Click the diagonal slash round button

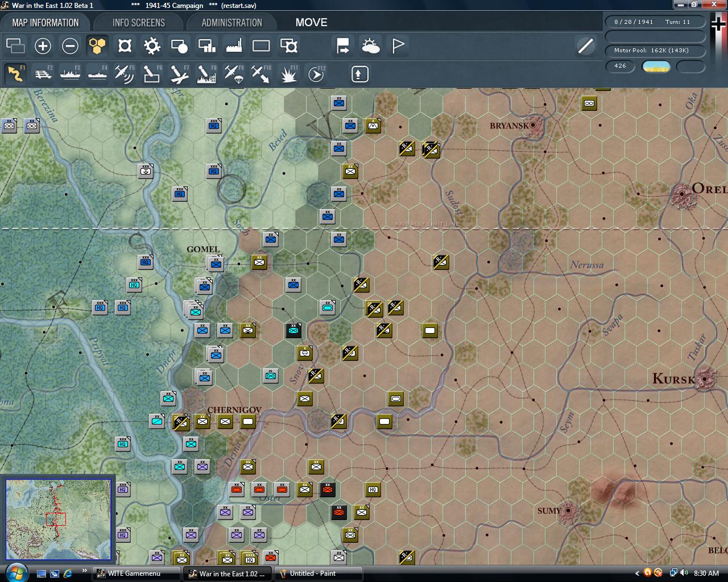(585, 45)
